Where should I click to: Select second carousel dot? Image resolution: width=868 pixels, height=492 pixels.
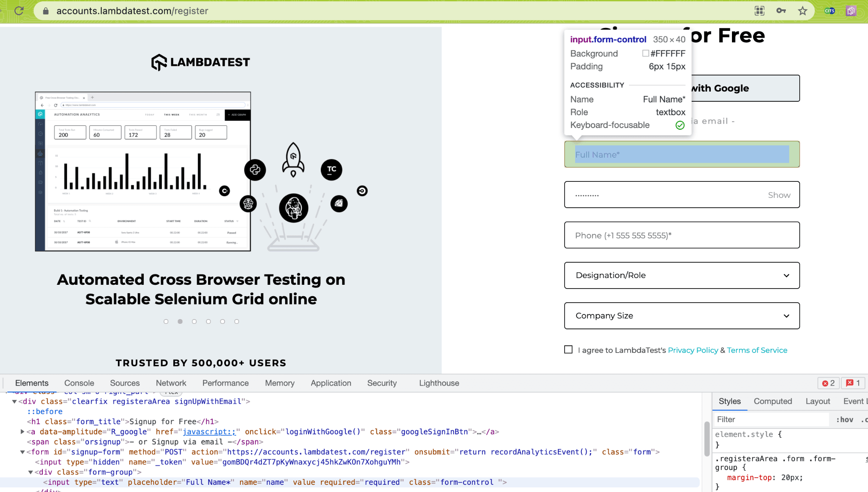click(x=180, y=322)
